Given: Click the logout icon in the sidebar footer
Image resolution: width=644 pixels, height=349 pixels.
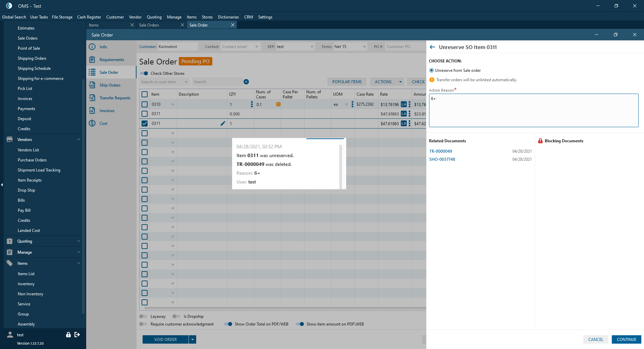Looking at the screenshot, I should pos(77,335).
